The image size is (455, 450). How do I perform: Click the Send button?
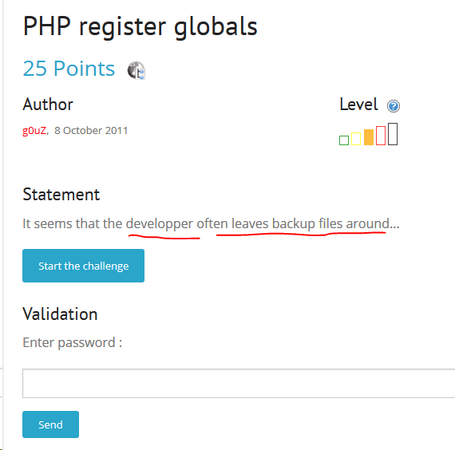[x=51, y=424]
